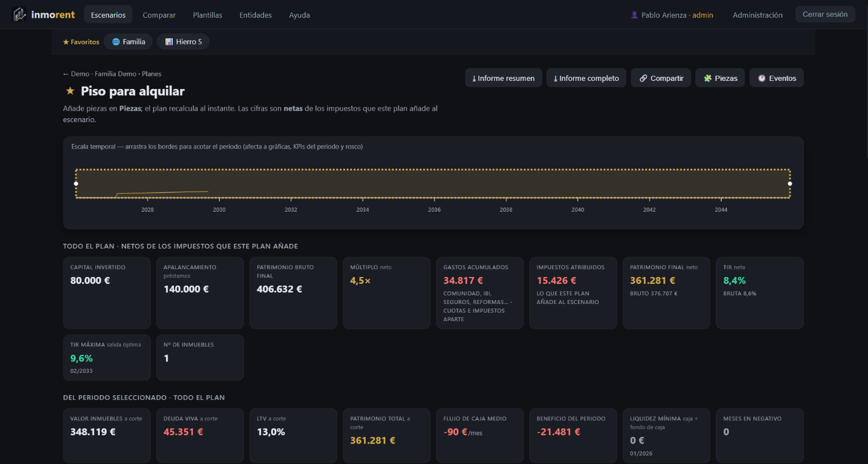Click the Nº de inmuebles card
The height and width of the screenshot is (464, 868).
click(x=200, y=357)
